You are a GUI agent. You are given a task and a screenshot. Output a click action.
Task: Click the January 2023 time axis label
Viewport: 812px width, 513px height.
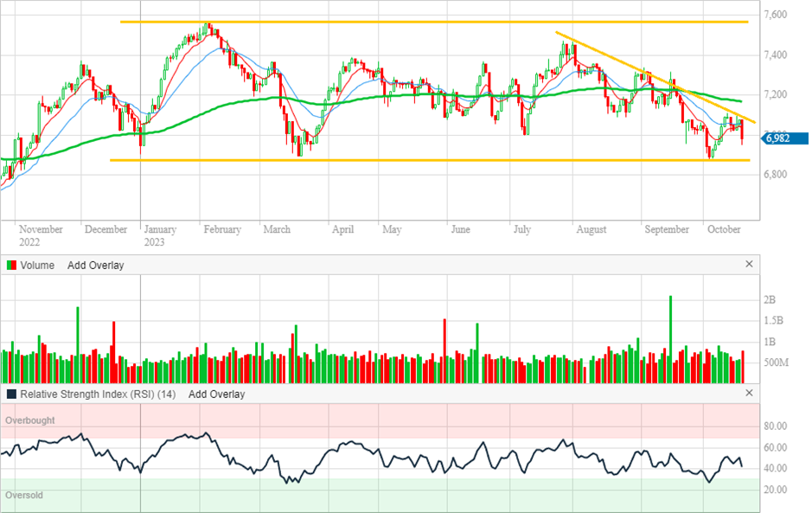pos(160,235)
